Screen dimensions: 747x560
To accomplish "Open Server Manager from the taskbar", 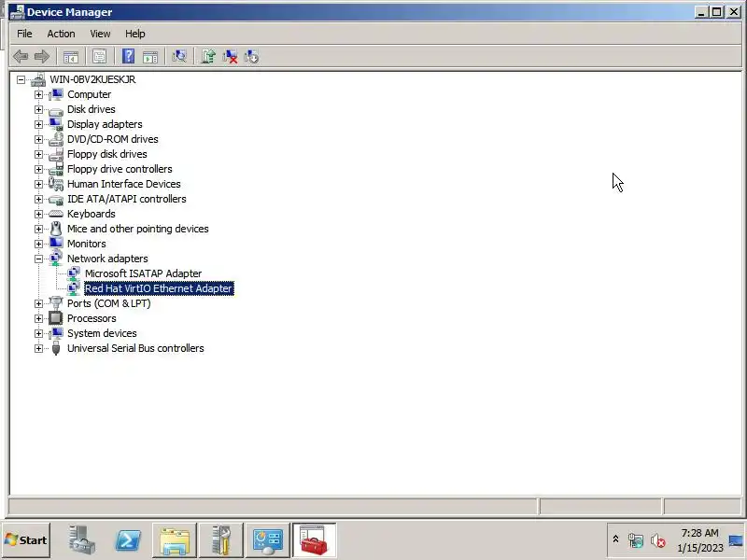I will click(81, 540).
